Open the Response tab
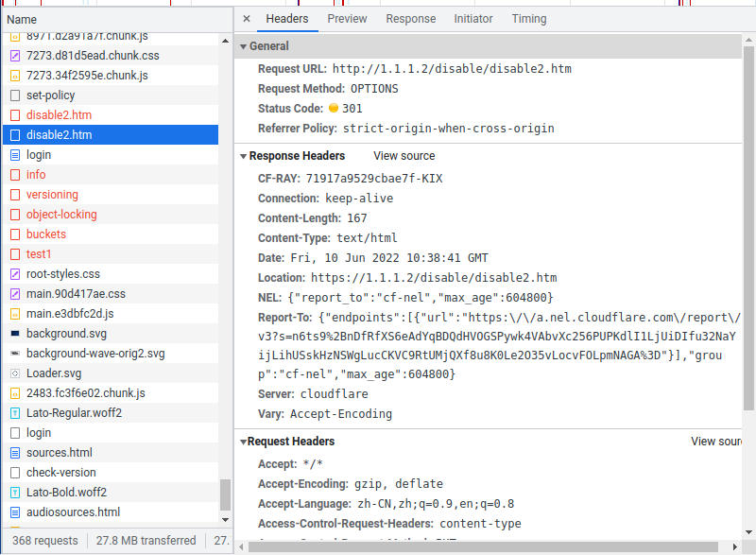 [411, 19]
